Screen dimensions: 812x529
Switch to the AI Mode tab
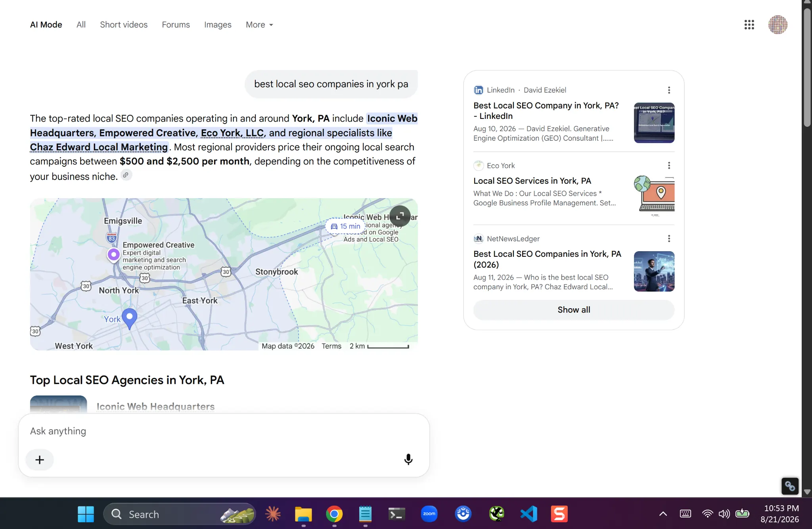point(46,25)
